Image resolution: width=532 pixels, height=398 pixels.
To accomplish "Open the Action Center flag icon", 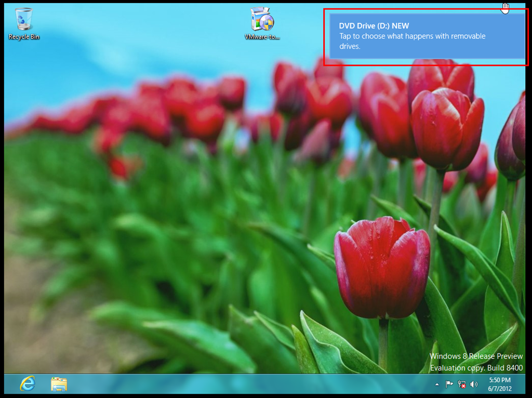I will (x=449, y=384).
